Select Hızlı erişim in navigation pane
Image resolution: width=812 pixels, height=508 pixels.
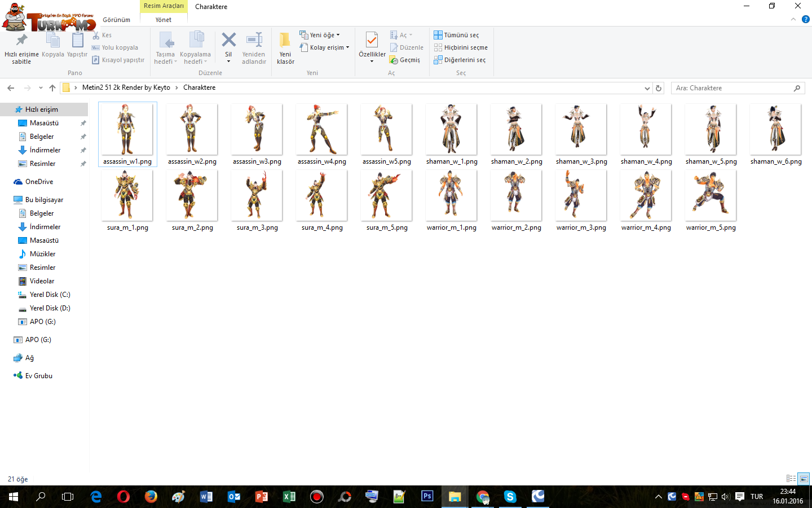click(44, 110)
